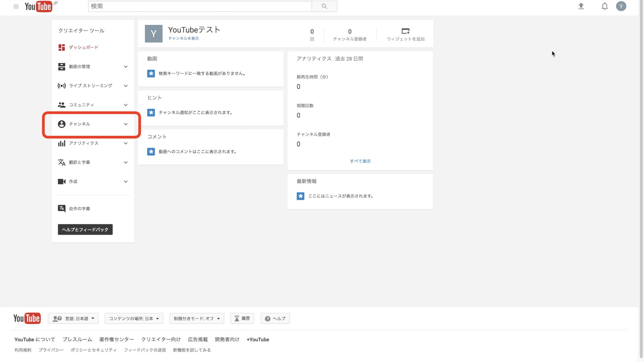644x362 pixels.
Task: Open プライバシー footer link
Action: tap(51, 350)
